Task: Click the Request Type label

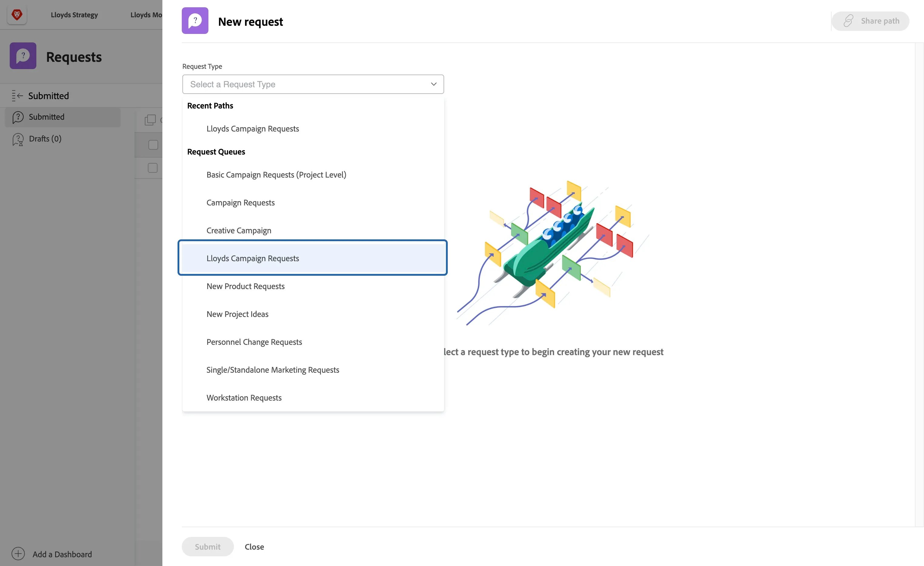Action: click(x=202, y=66)
